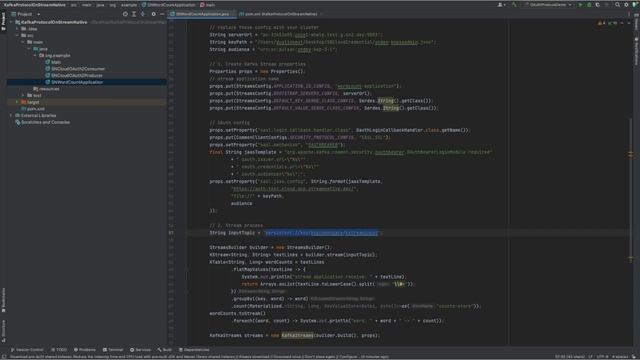The width and height of the screenshot is (640, 360).
Task: Expand External Libraries node
Action: (11, 116)
